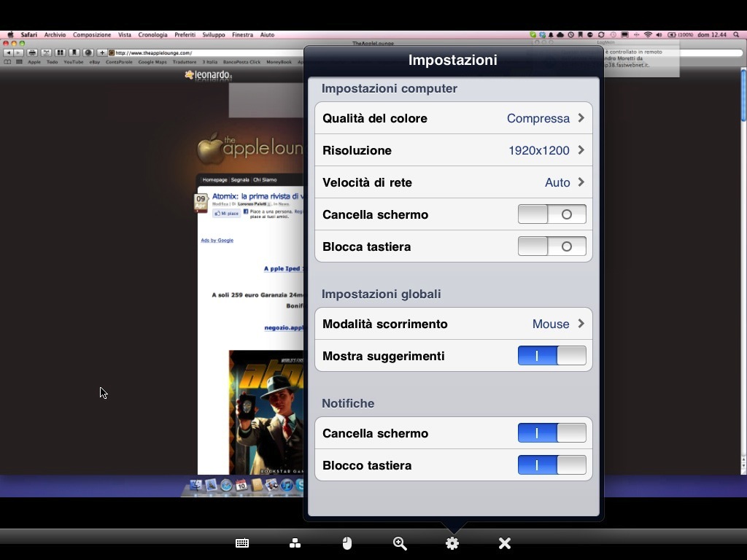The width and height of the screenshot is (747, 560).
Task: Disable Blocco tastiera notification switch
Action: [x=551, y=465]
